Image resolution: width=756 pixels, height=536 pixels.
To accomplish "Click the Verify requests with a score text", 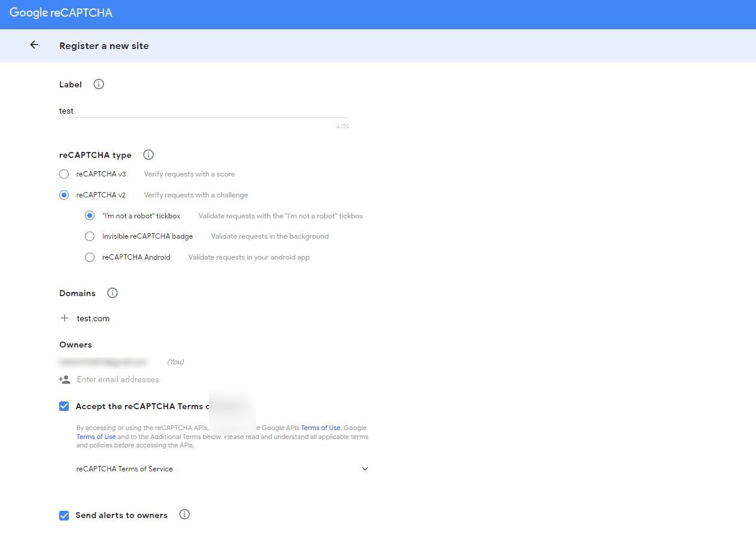I will (x=190, y=174).
